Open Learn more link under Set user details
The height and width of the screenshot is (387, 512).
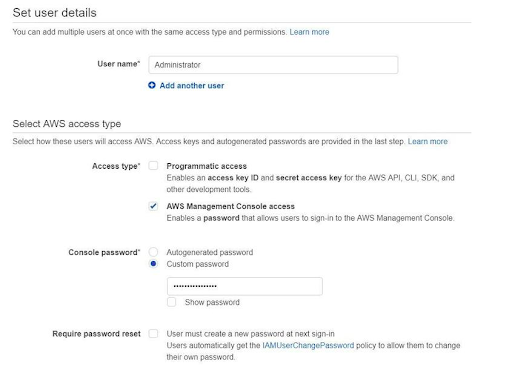pyautogui.click(x=309, y=32)
